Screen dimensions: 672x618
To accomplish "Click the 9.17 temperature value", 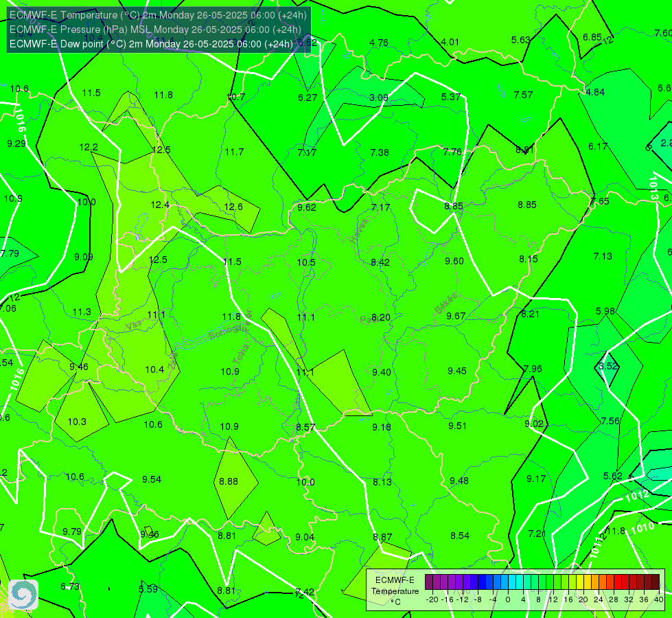I will 536,479.
